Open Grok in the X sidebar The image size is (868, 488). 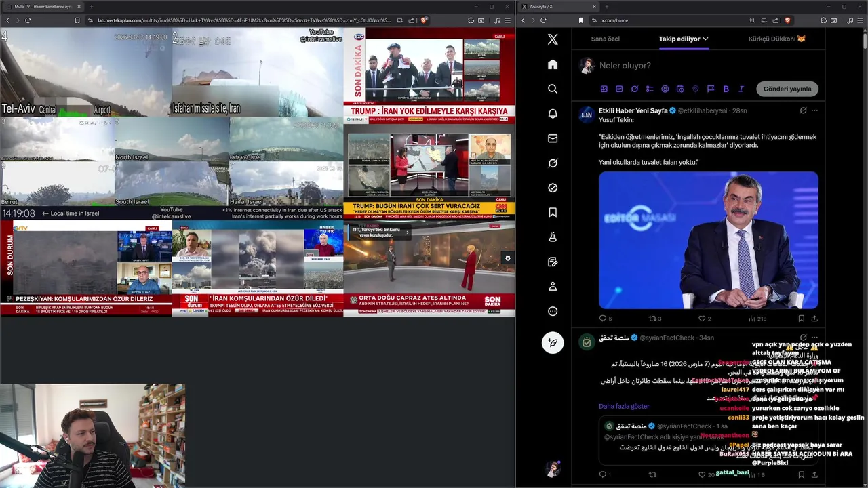(553, 163)
